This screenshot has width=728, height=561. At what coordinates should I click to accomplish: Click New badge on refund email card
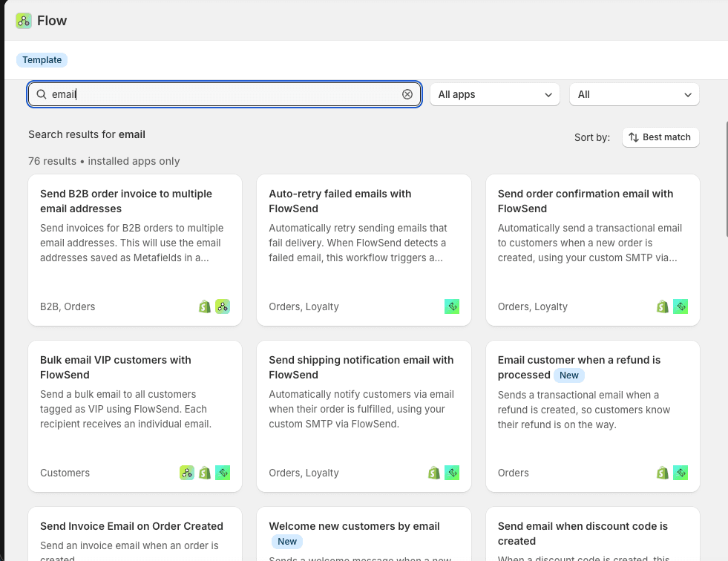point(568,375)
